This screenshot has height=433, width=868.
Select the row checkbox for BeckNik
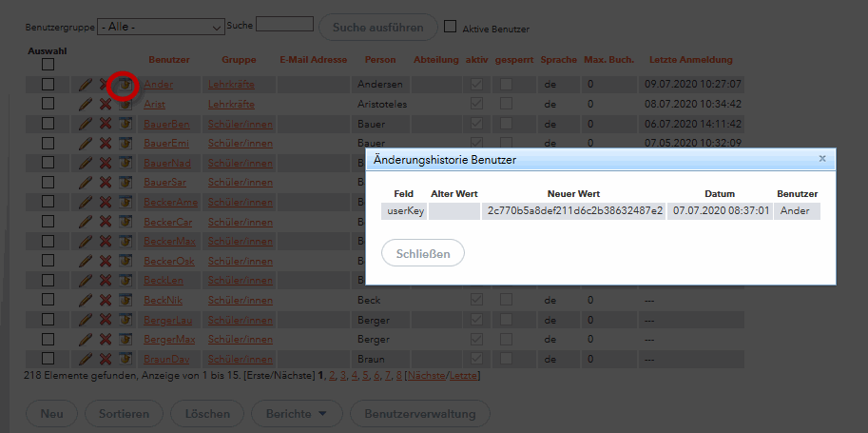pyautogui.click(x=48, y=300)
